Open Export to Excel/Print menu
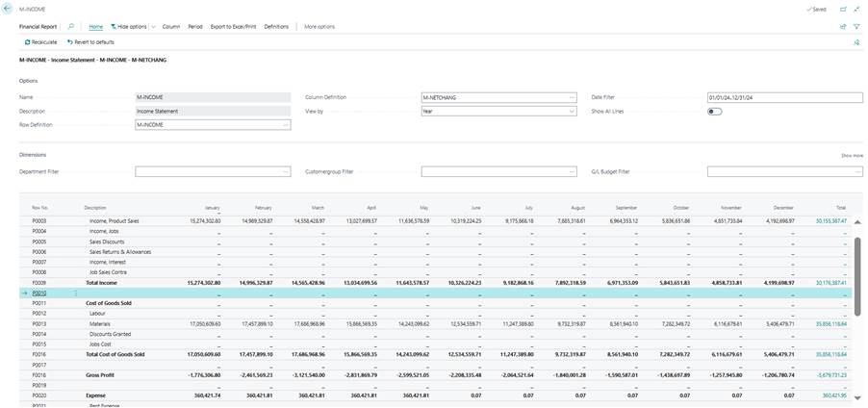The image size is (868, 408). point(233,27)
